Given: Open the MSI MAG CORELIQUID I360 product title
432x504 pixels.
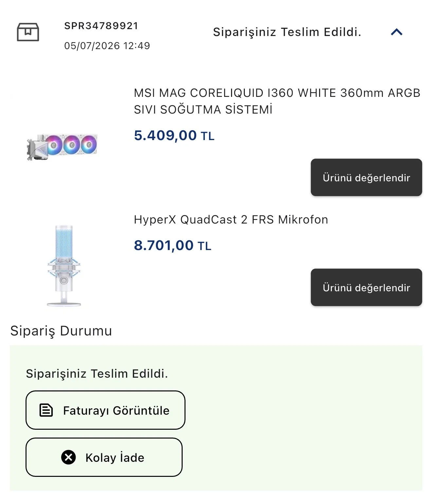Looking at the screenshot, I should [x=277, y=101].
